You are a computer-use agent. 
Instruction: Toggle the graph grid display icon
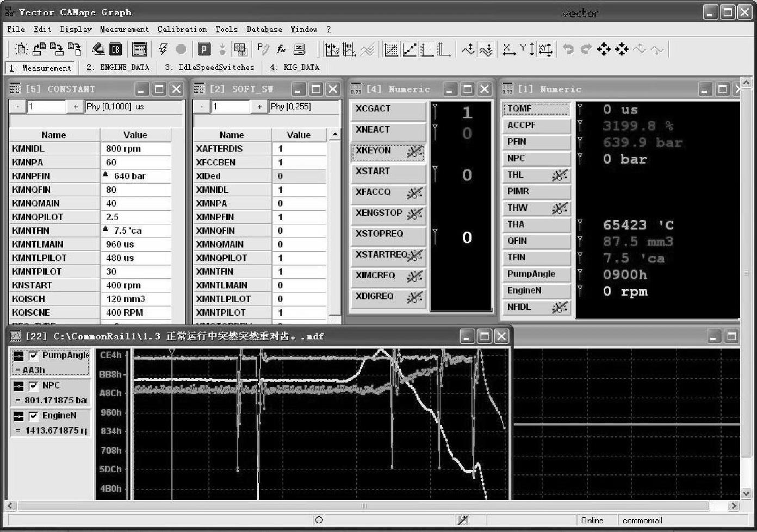point(391,49)
